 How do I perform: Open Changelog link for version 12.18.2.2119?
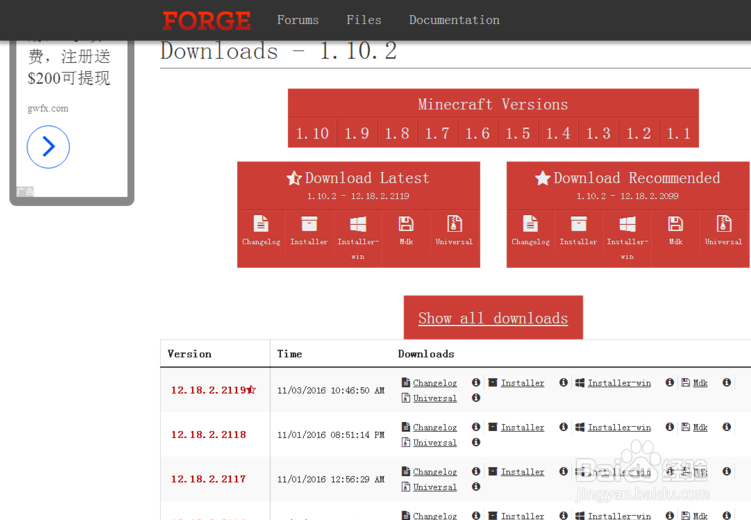point(434,383)
